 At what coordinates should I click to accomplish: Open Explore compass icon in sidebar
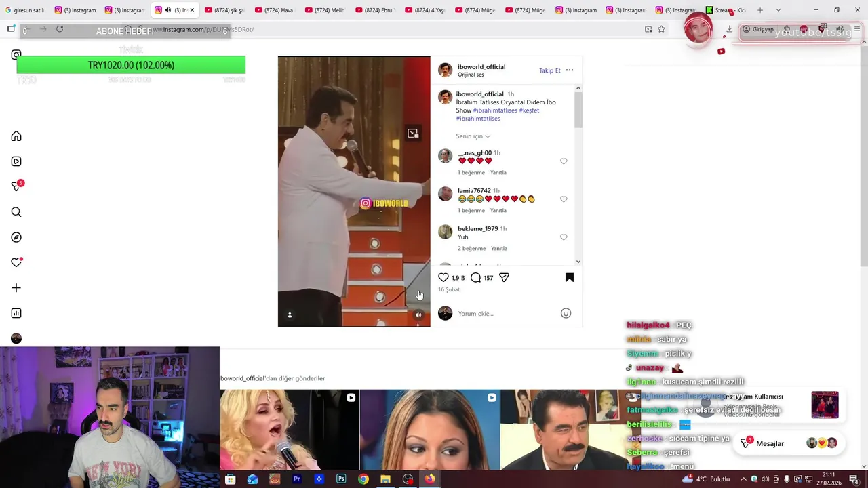click(x=16, y=237)
